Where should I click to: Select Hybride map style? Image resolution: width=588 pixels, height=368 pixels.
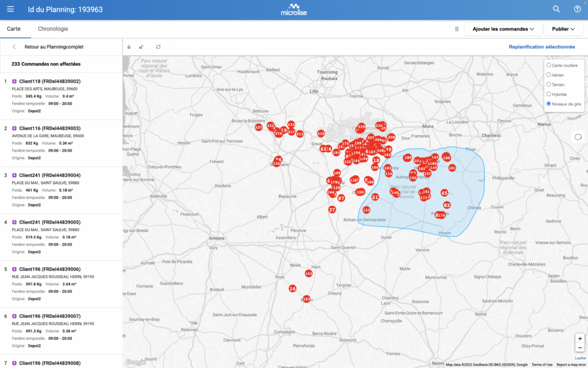point(548,94)
